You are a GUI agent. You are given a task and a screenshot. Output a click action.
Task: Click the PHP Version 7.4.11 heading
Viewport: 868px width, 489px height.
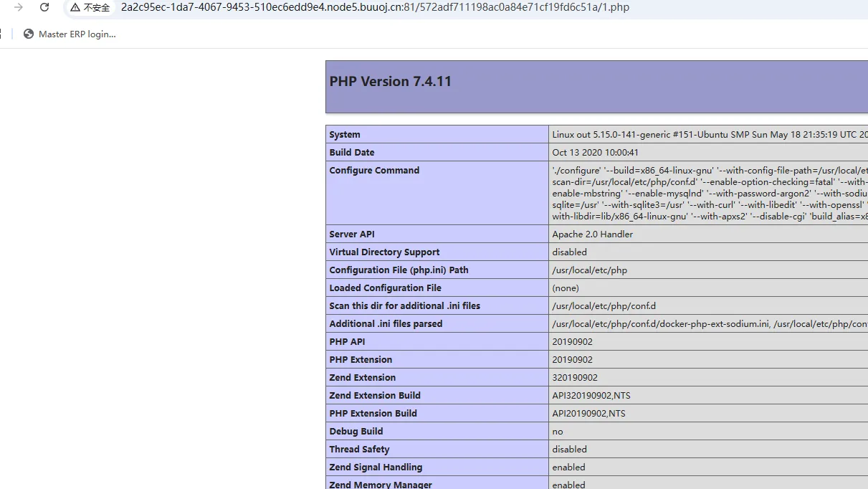coord(391,82)
